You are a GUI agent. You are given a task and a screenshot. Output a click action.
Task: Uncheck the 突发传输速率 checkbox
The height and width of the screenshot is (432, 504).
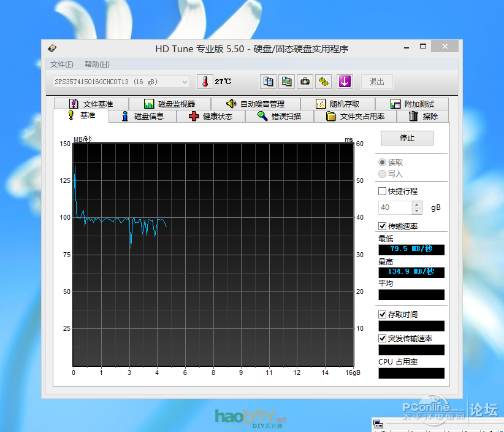coord(383,339)
